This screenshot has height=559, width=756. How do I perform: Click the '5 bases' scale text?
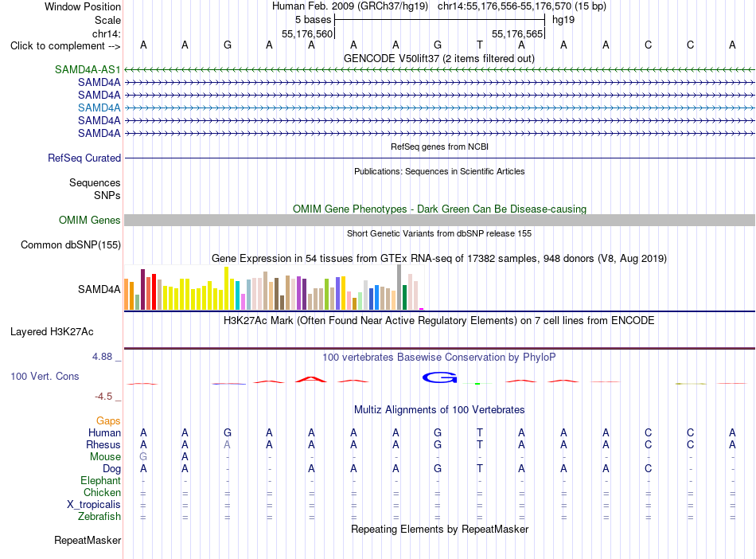pos(314,20)
